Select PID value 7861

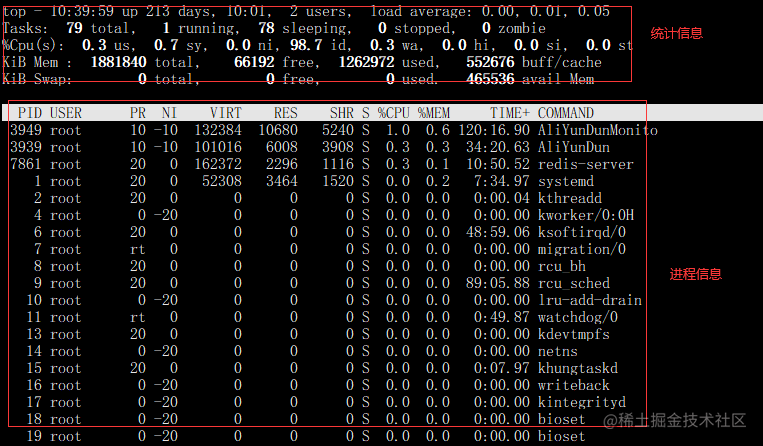(26, 164)
